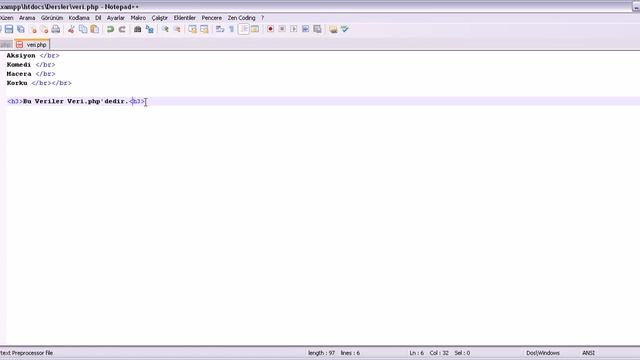The height and width of the screenshot is (360, 640).
Task: Open the Görünüm menu
Action: [52, 18]
